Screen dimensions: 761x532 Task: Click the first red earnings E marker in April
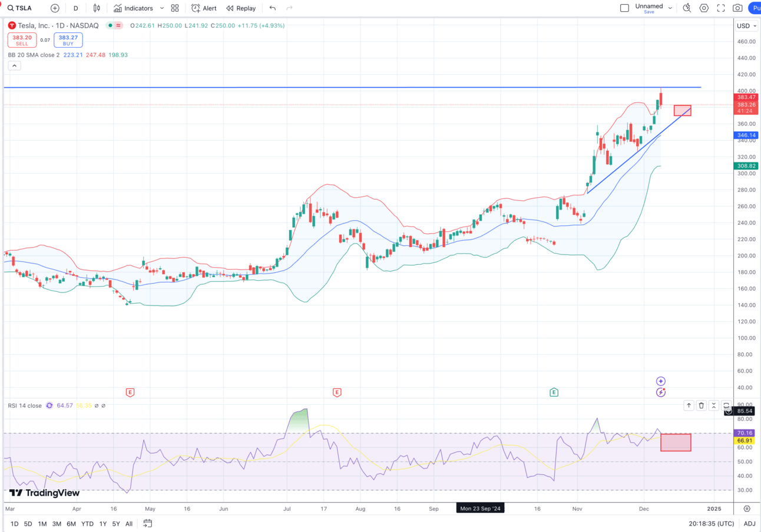tap(130, 393)
